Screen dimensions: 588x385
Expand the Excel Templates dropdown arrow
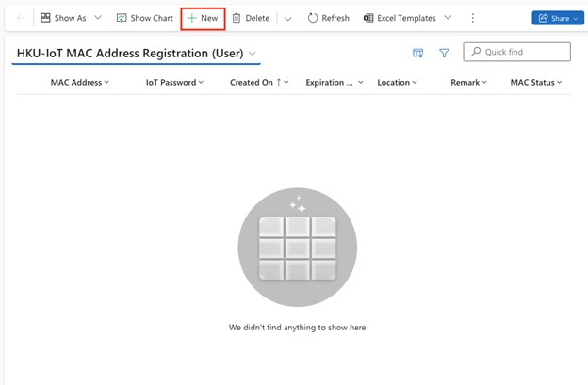pyautogui.click(x=448, y=18)
